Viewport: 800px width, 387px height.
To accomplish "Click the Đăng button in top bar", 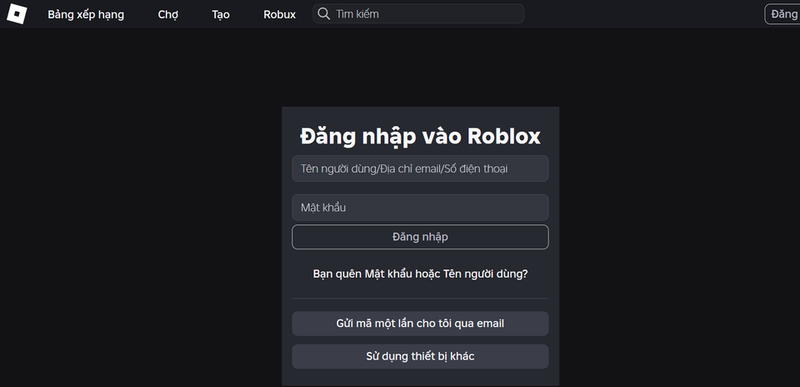I will pos(783,14).
